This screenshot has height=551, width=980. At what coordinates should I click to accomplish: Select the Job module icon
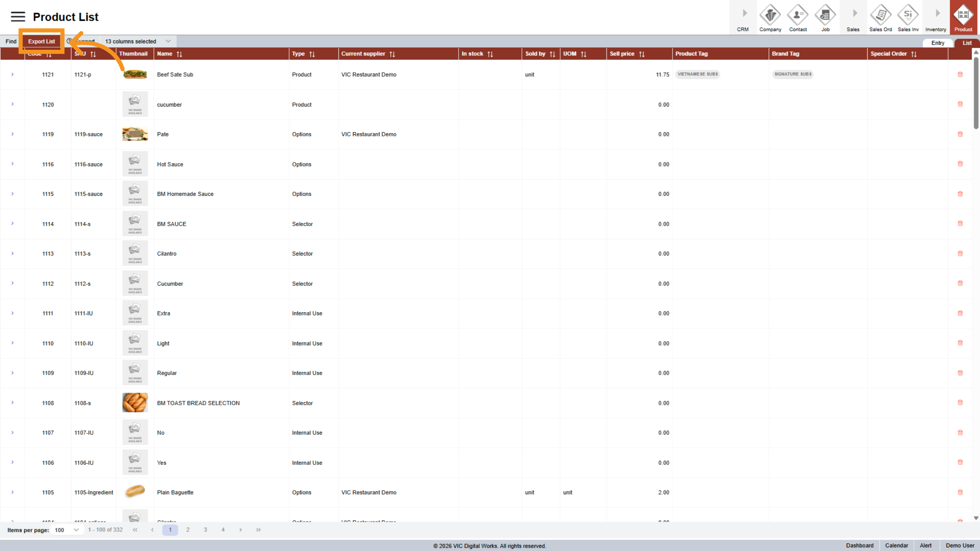pos(825,17)
